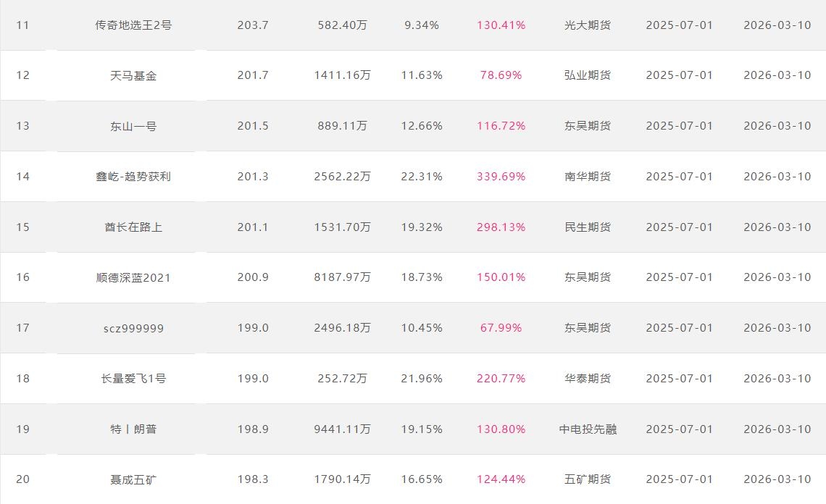Select the 9441.11万 equity cell
The height and width of the screenshot is (504, 826).
tap(342, 429)
